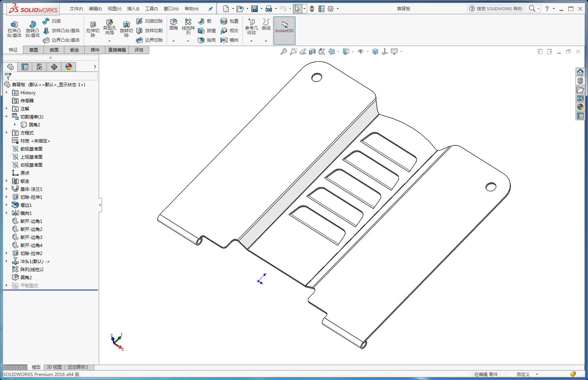The width and height of the screenshot is (588, 380).
Task: Open the options gear dropdown arrow
Action: 338,9
